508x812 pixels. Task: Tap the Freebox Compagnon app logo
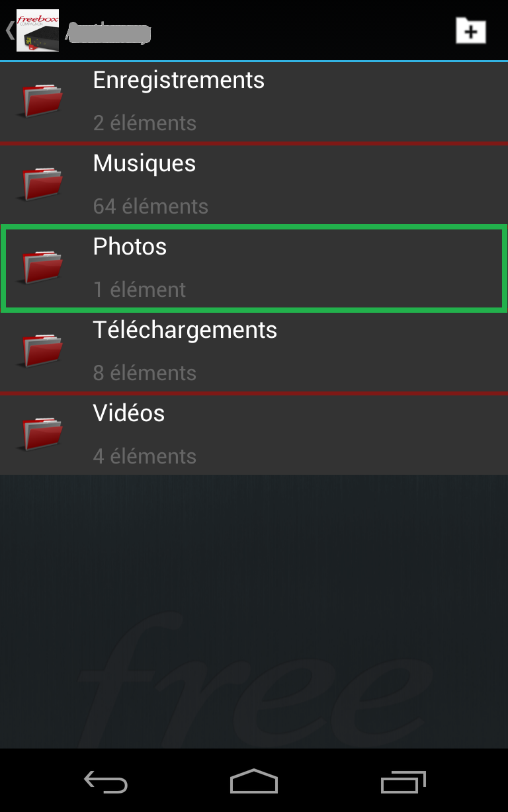38,30
